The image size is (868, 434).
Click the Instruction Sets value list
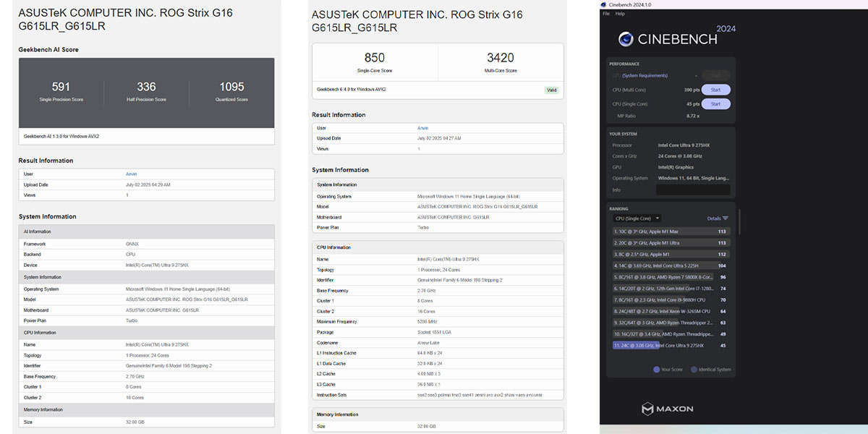pyautogui.click(x=480, y=395)
